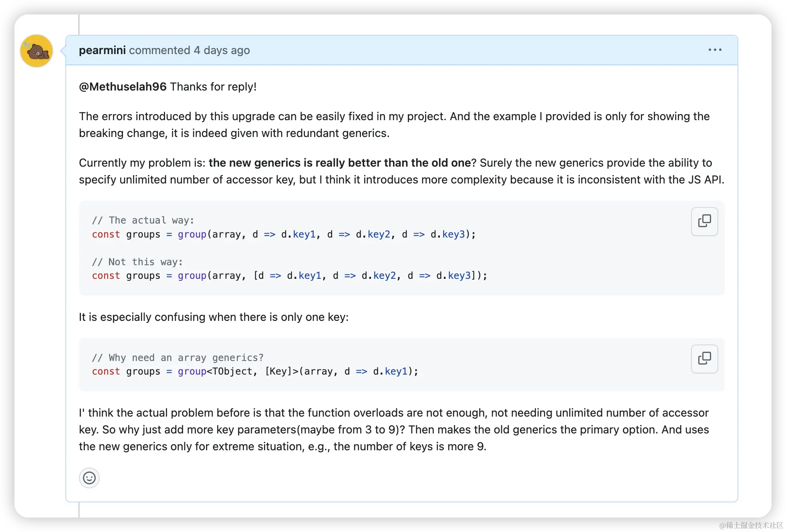Click the code line with bracketed accessor array

pos(289,276)
